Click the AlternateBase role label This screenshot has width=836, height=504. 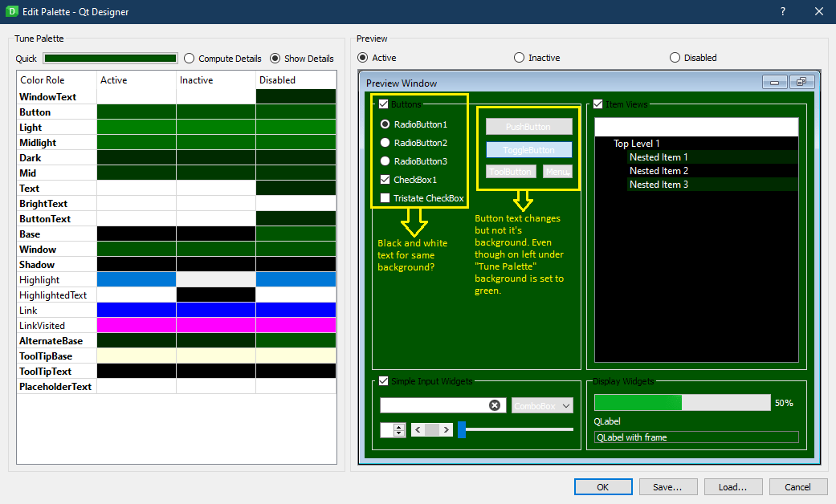click(51, 340)
